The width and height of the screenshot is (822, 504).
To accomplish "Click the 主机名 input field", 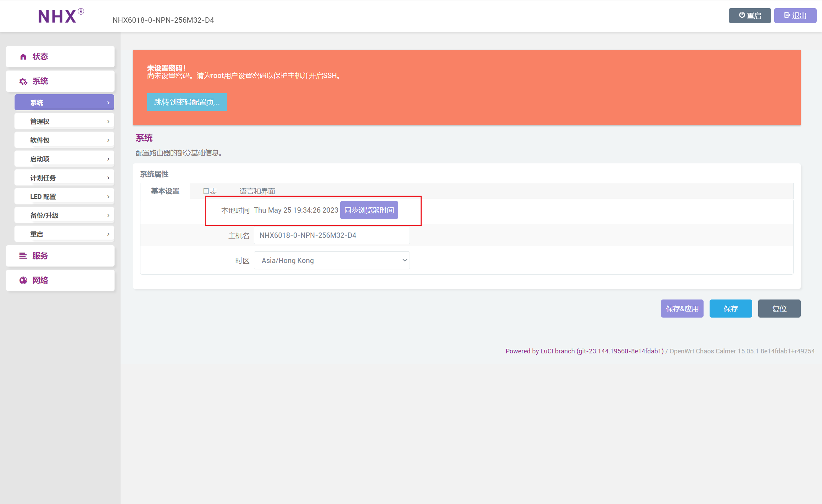I will click(332, 235).
